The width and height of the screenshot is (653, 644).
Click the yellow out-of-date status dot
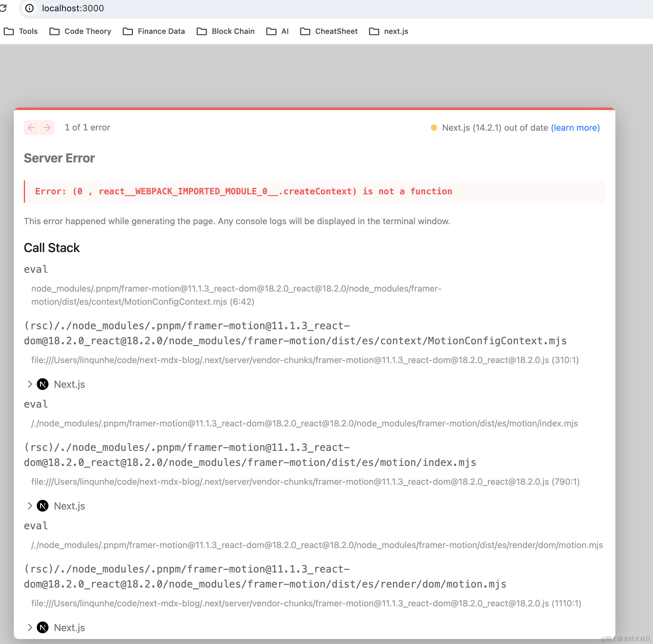tap(434, 128)
